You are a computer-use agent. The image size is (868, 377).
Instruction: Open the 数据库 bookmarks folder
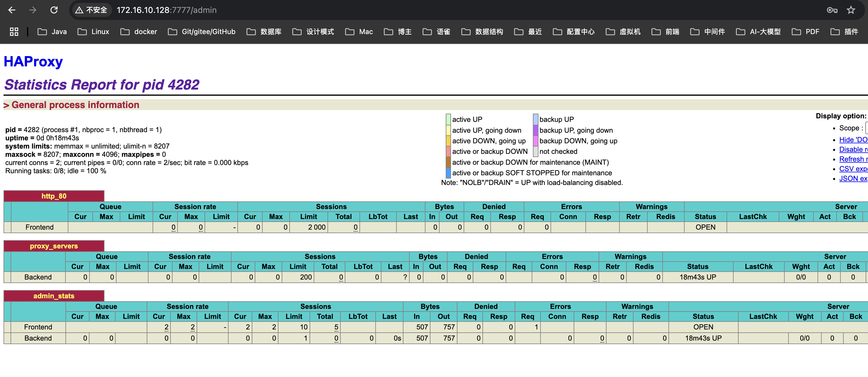pos(264,32)
